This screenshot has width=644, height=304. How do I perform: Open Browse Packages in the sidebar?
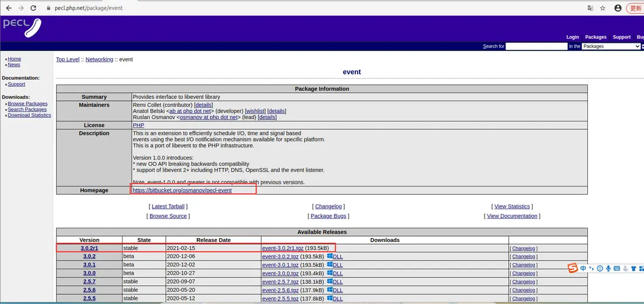tap(28, 104)
